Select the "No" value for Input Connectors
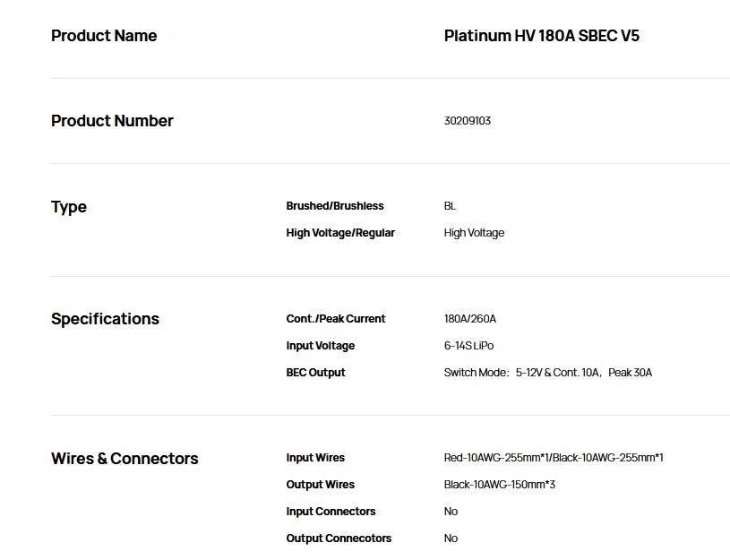This screenshot has width=730, height=560. pyautogui.click(x=451, y=512)
